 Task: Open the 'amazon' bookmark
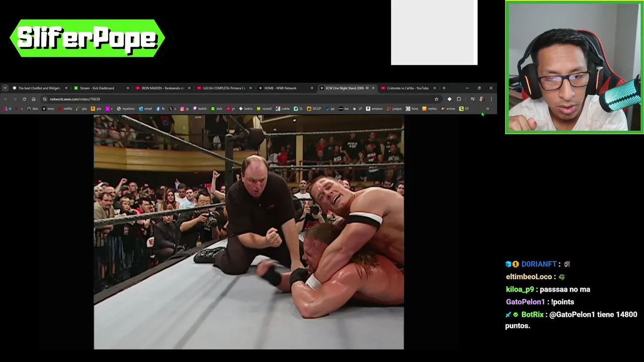tap(374, 109)
